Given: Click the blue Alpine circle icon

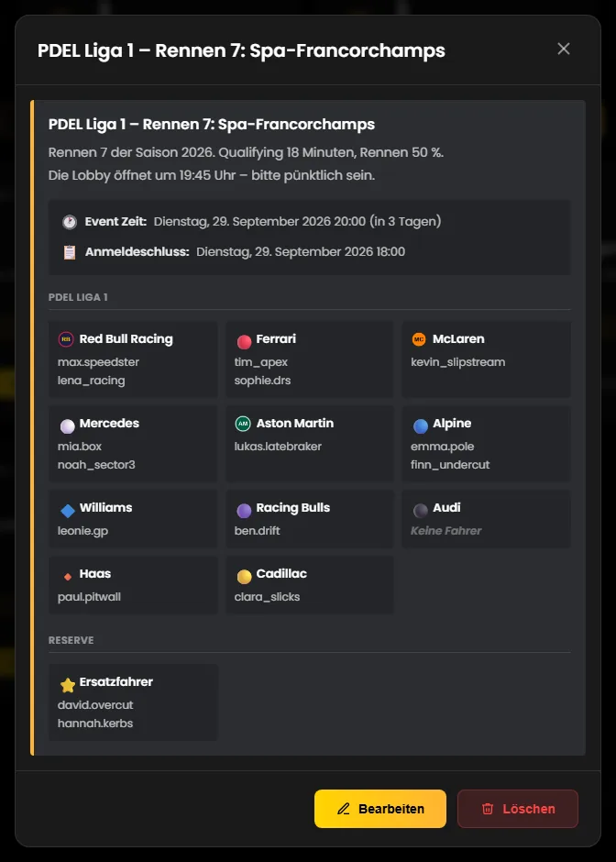Looking at the screenshot, I should click(x=421, y=426).
